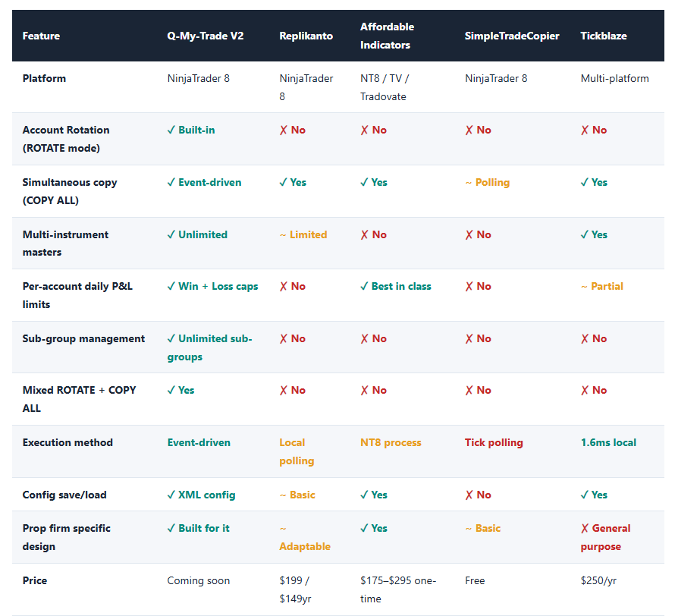The height and width of the screenshot is (616, 675).
Task: Click the $199 / $149yr price cell
Action: (x=295, y=589)
